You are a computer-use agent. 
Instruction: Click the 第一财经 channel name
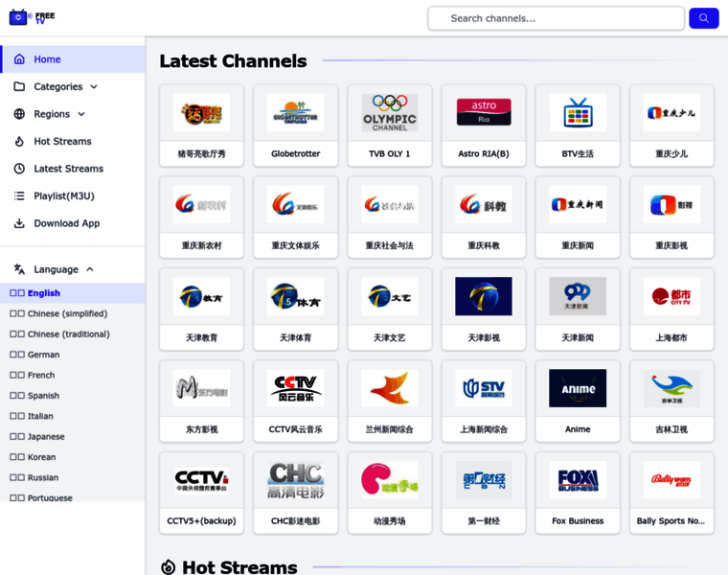pyautogui.click(x=484, y=521)
